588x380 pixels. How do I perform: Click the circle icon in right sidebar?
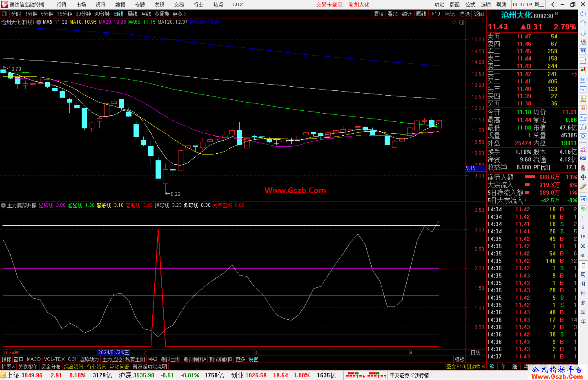[x=583, y=136]
